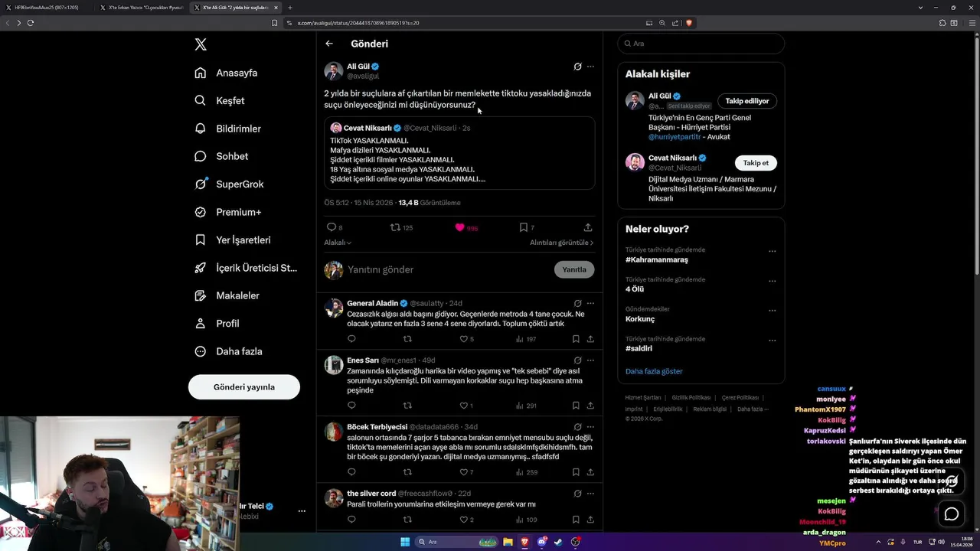Bookmark this page in the address bar
This screenshot has width=980, height=551.
274,23
